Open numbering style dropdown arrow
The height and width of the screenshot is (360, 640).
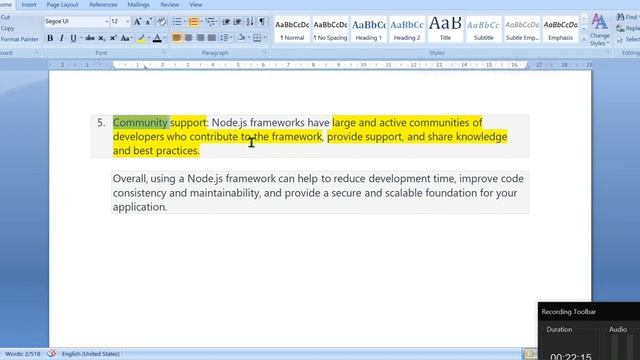[201, 22]
